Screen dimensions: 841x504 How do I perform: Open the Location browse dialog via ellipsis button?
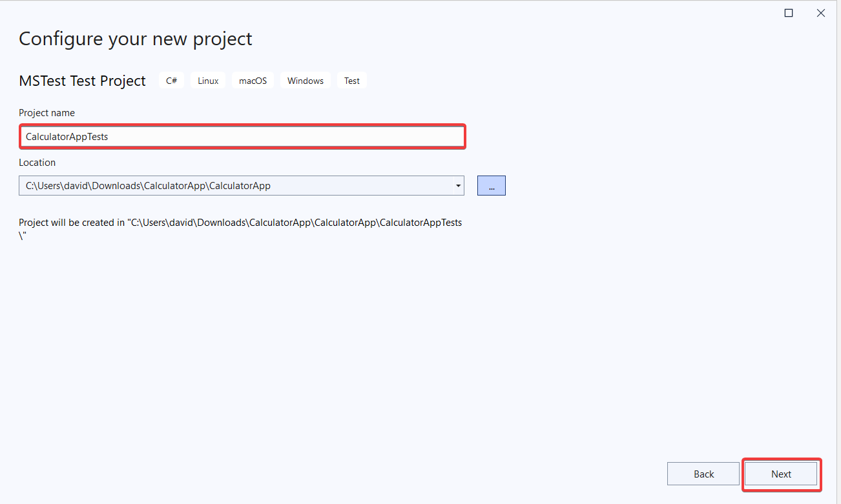(491, 185)
